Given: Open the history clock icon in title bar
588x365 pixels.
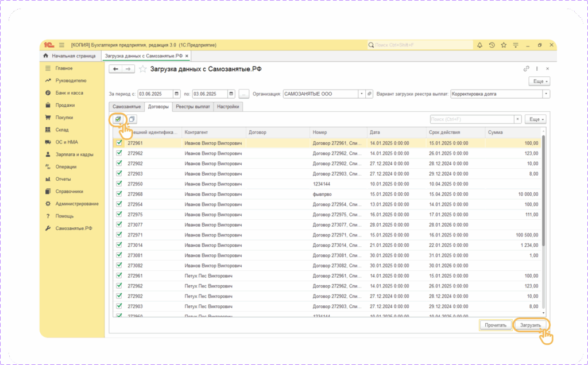Looking at the screenshot, I should [x=492, y=45].
